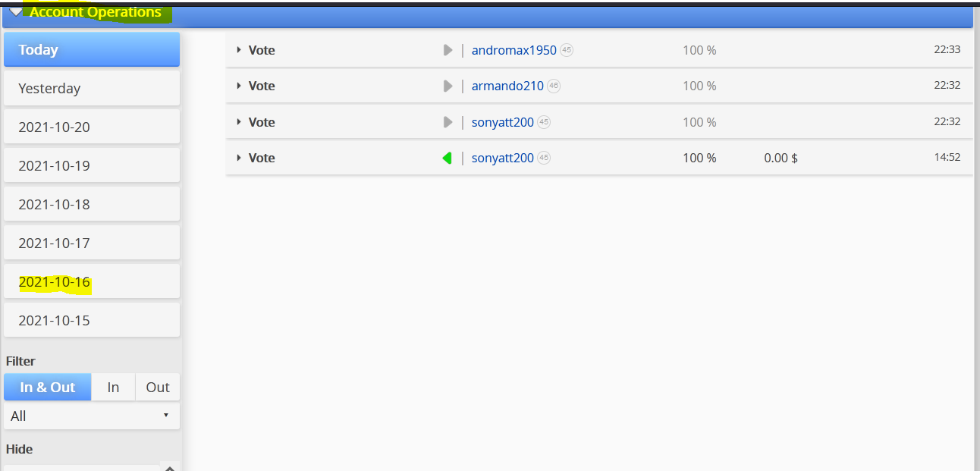Image resolution: width=980 pixels, height=471 pixels.
Task: Click the gray outgoing arrow beside armando210
Action: click(448, 86)
